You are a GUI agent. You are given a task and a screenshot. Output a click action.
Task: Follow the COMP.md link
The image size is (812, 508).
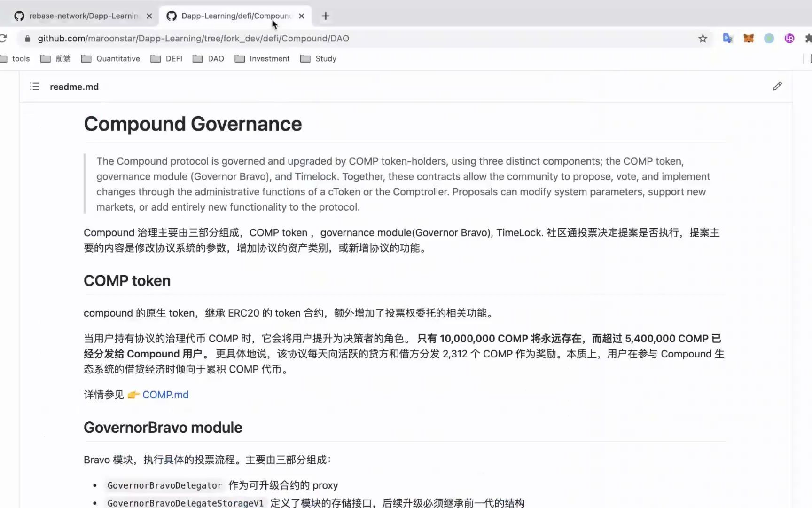(x=165, y=395)
